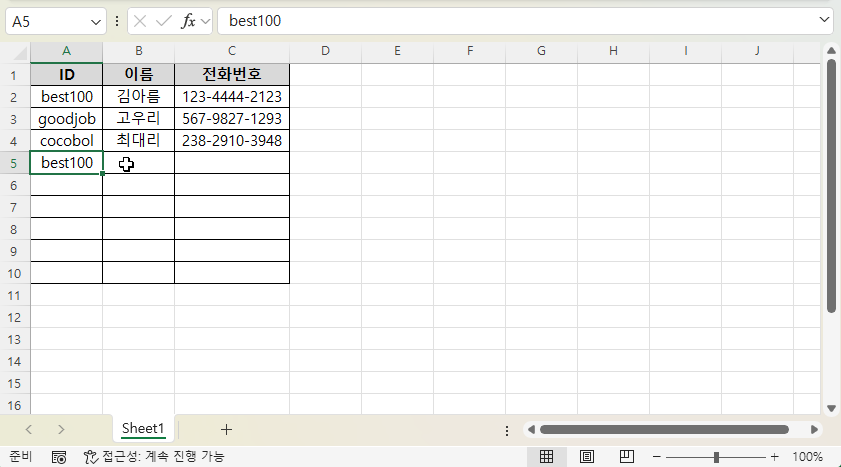Image resolution: width=841 pixels, height=467 pixels.
Task: Click the formula bar text best100
Action: click(255, 21)
